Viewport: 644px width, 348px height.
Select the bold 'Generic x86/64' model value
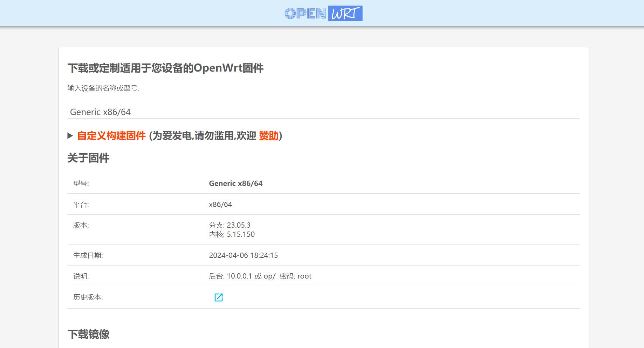coord(236,183)
